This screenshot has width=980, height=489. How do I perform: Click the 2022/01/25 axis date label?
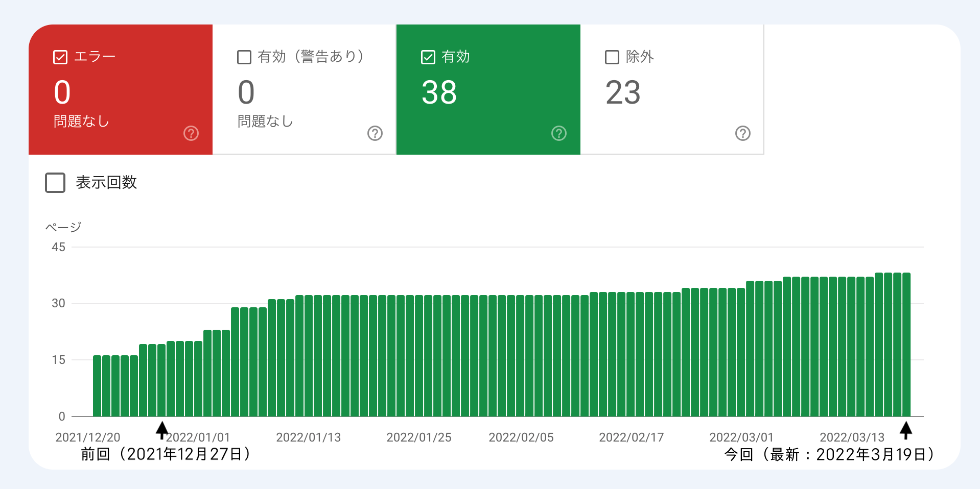tap(419, 437)
